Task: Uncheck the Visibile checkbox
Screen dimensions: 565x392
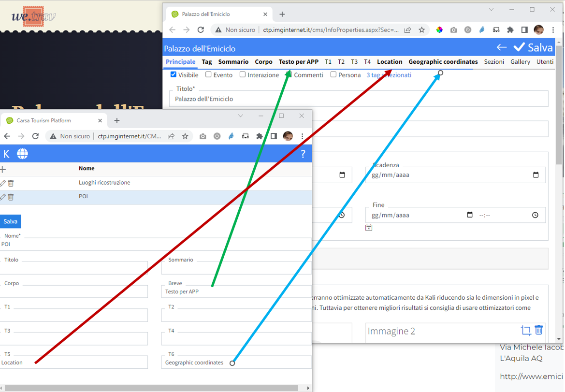Action: click(174, 74)
